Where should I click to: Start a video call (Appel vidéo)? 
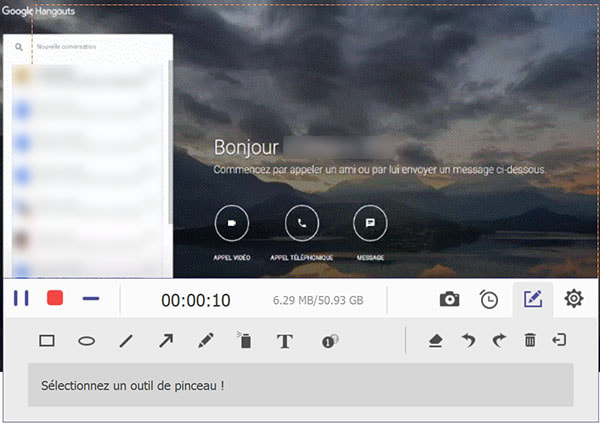click(x=231, y=224)
